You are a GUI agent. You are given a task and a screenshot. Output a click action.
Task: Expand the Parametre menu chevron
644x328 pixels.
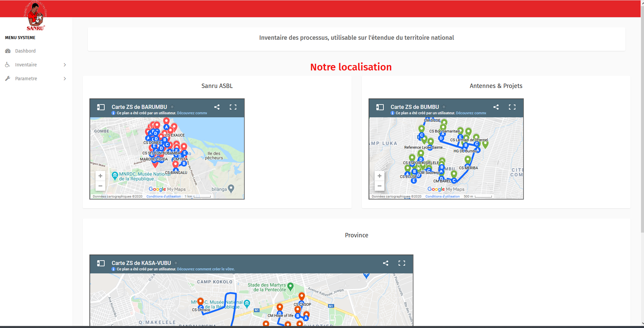click(65, 79)
